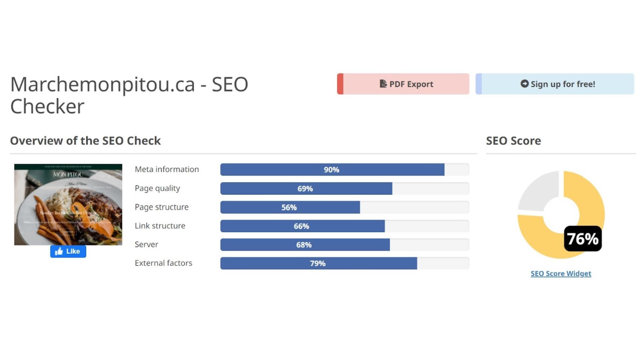
Task: Click the Page quality 69% bar
Action: (x=306, y=188)
